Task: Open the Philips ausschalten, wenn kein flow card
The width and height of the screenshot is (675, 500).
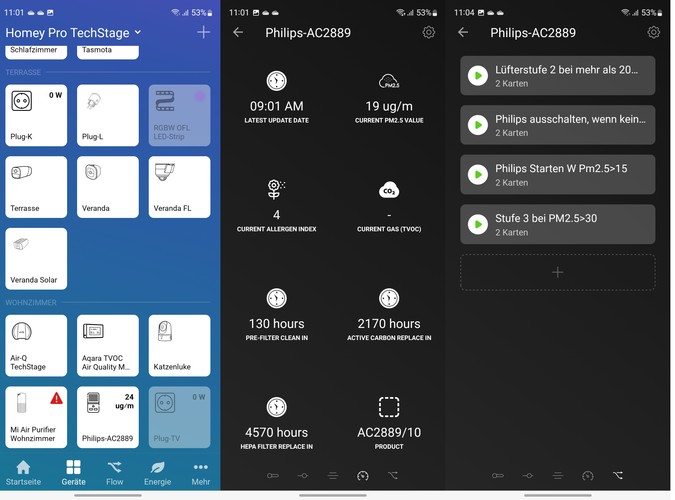Action: coord(557,125)
